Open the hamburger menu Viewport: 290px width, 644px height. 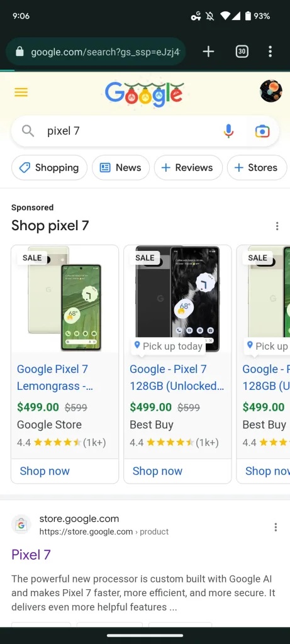coord(21,92)
